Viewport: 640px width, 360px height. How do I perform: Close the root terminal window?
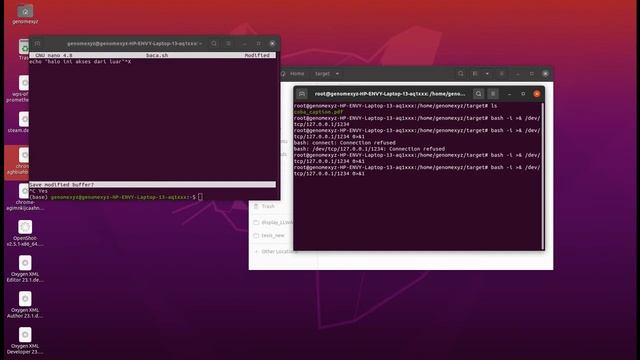point(537,94)
